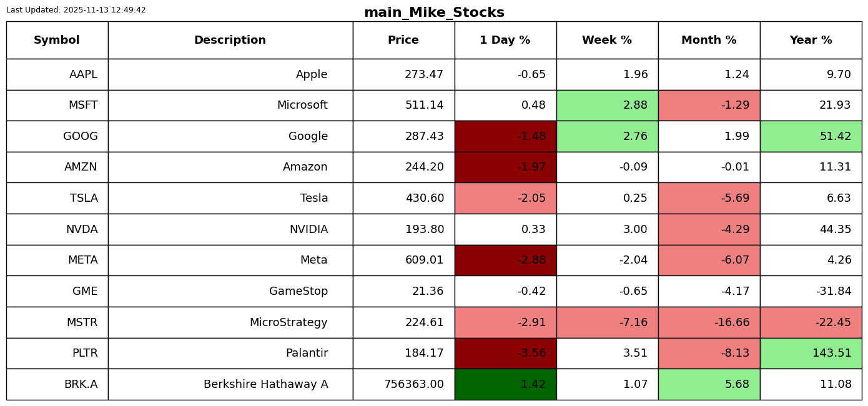Screen dimensions: 868x406
Task: Click the 1 Day % column header
Action: pos(505,41)
